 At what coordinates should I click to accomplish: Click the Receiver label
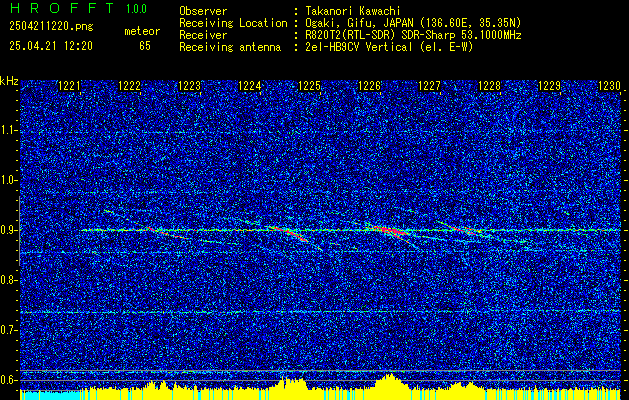203,35
